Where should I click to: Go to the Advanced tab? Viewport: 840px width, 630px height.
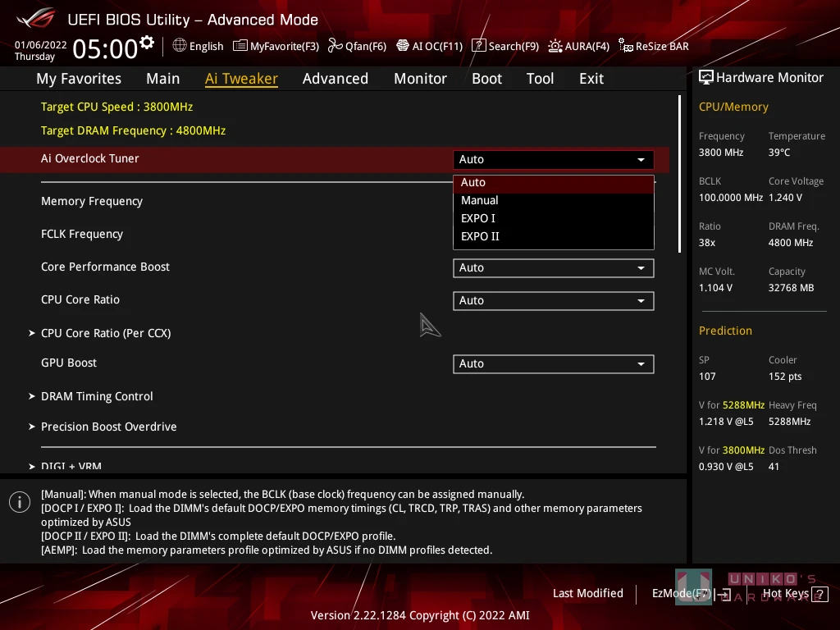click(x=336, y=79)
